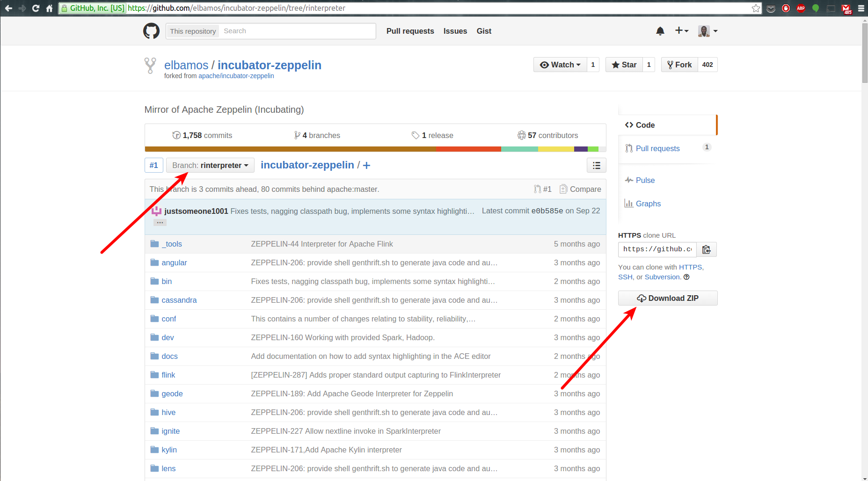This screenshot has height=481, width=868.
Task: Click the browser back arrow
Action: (8, 8)
